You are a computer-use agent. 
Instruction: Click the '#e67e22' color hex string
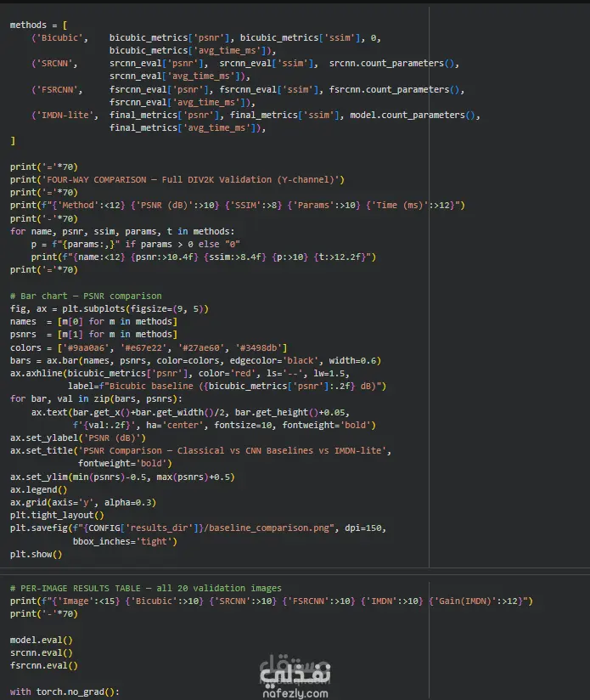pos(143,347)
